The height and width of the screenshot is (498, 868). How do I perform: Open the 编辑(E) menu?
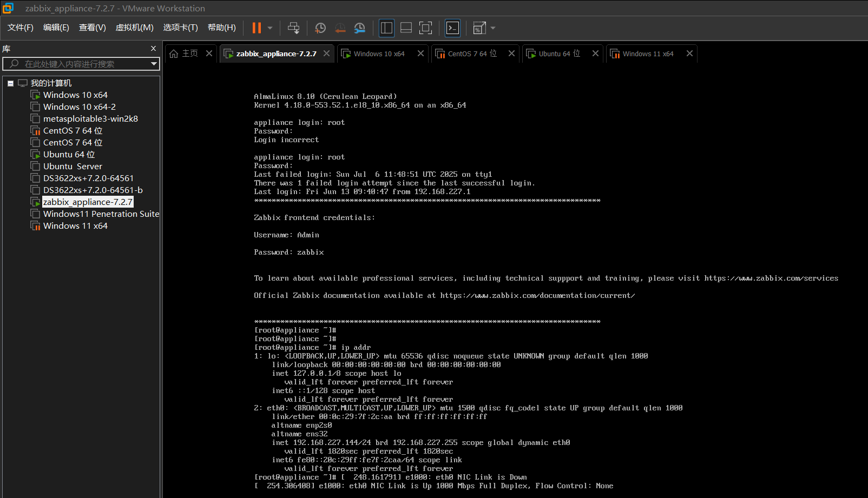coord(56,28)
